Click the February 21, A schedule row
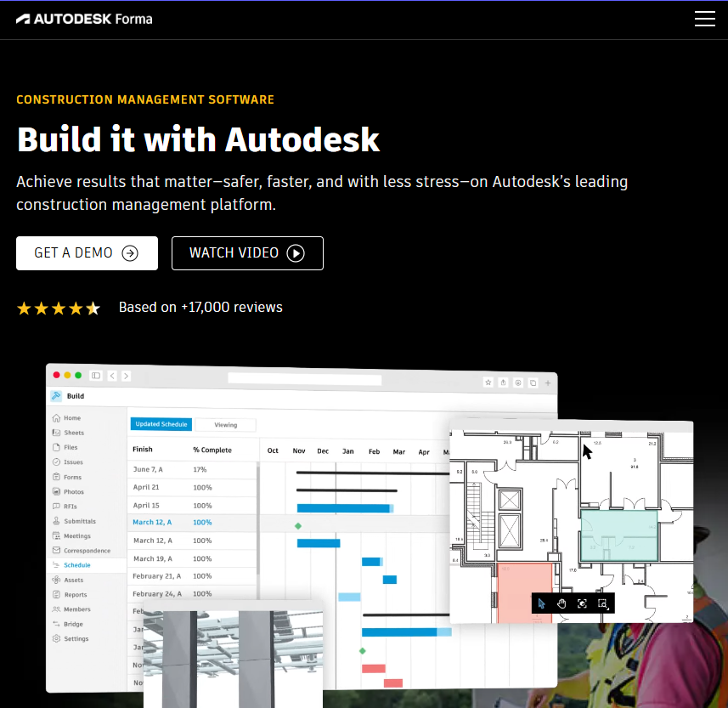This screenshot has height=708, width=728. click(x=192, y=576)
